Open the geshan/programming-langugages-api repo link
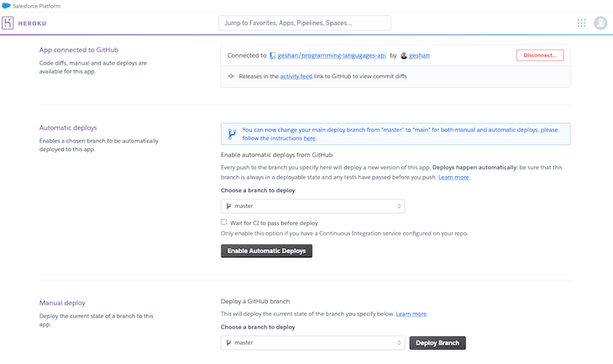613x364 pixels. pos(332,55)
